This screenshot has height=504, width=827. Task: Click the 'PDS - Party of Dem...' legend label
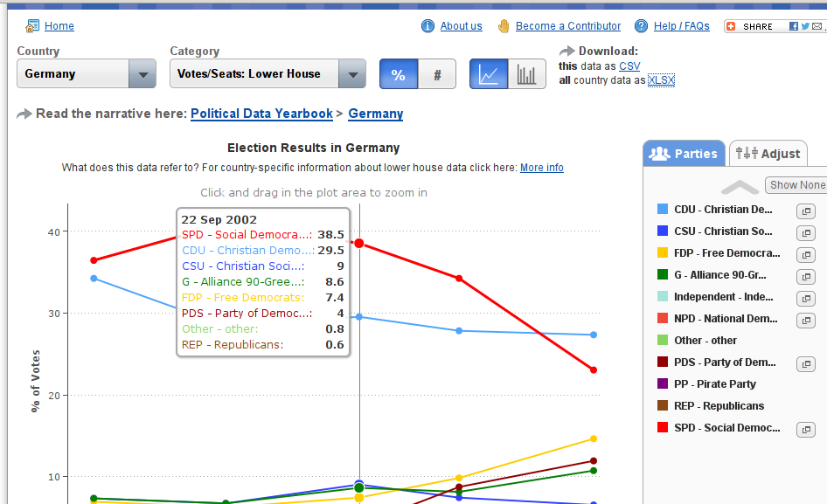tap(725, 362)
